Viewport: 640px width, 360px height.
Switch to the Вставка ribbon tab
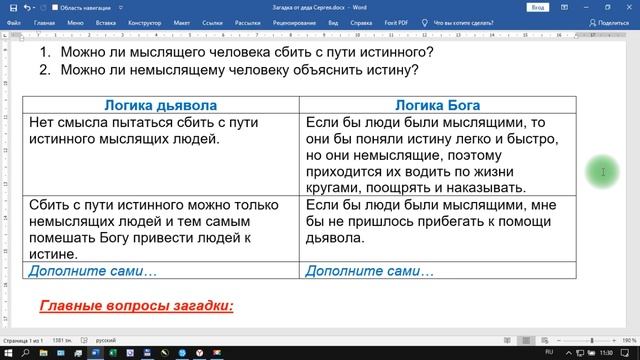106,23
